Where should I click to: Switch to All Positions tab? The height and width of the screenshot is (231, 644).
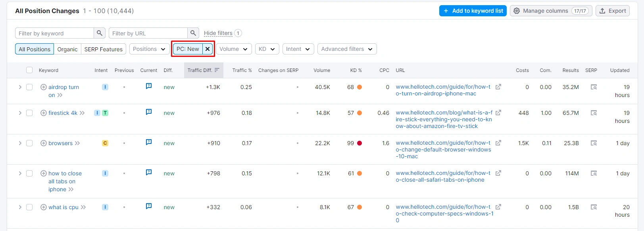coord(35,49)
